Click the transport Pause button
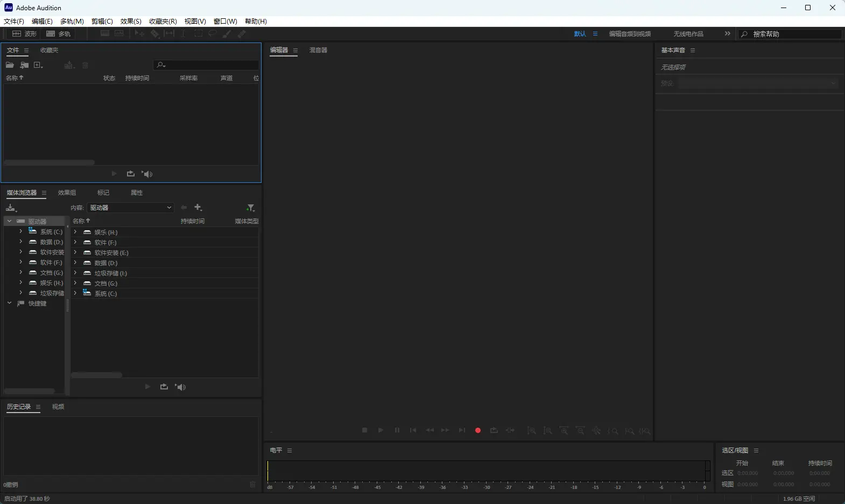The width and height of the screenshot is (845, 504). tap(397, 430)
